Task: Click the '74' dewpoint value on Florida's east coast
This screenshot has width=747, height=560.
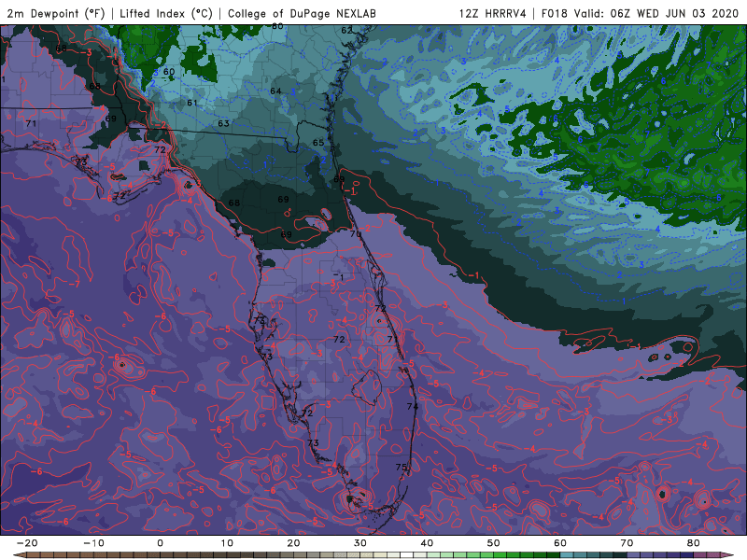Action: point(412,406)
